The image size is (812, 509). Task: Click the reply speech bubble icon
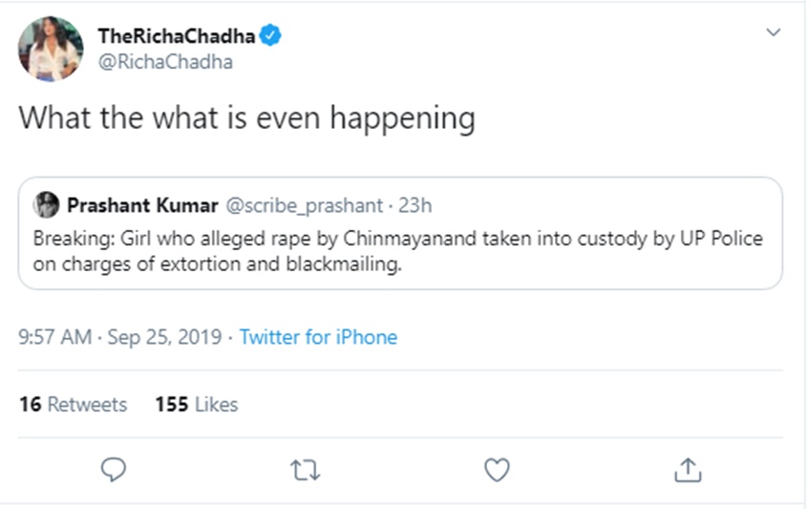coord(114,469)
